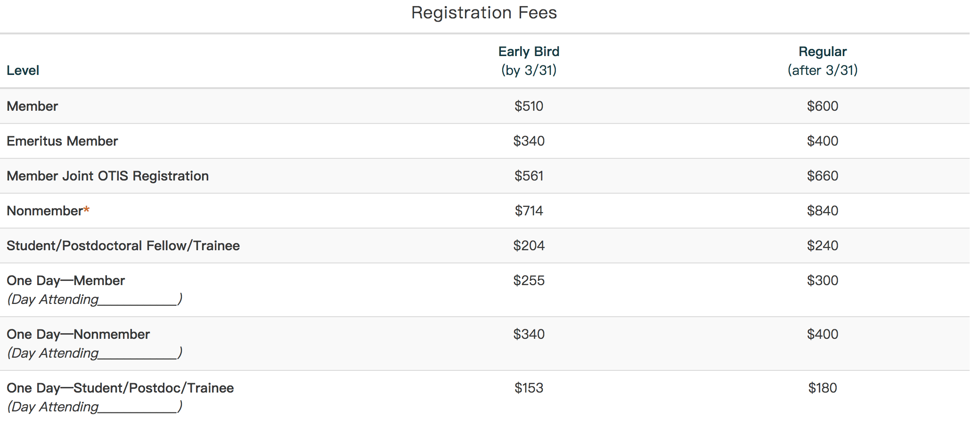Select the Member row label
This screenshot has width=980, height=426.
pyautogui.click(x=32, y=106)
